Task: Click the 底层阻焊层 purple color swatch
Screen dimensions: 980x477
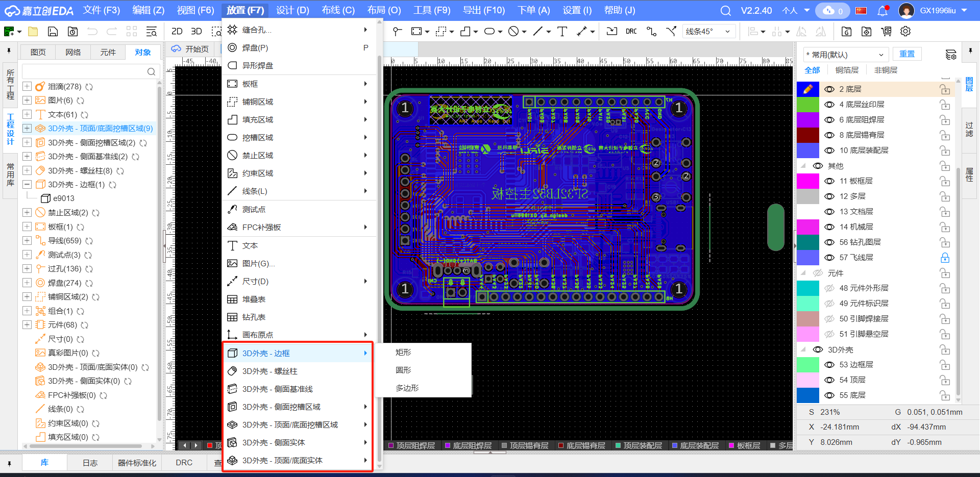Action: [807, 120]
